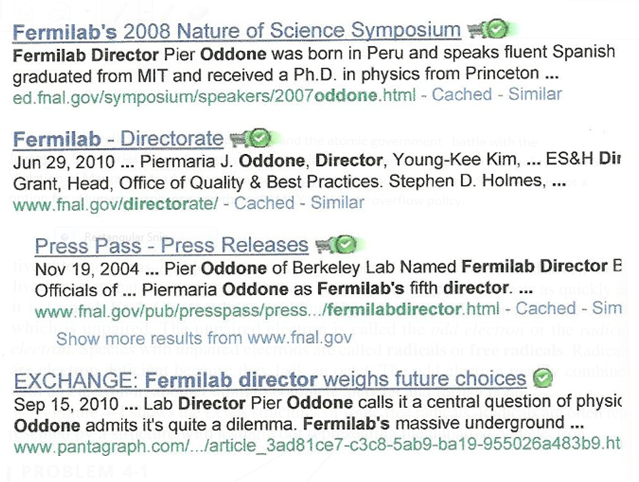The image size is (639, 482).
Task: Click the green checkmark beside Press Pass title
Action: pos(345,245)
